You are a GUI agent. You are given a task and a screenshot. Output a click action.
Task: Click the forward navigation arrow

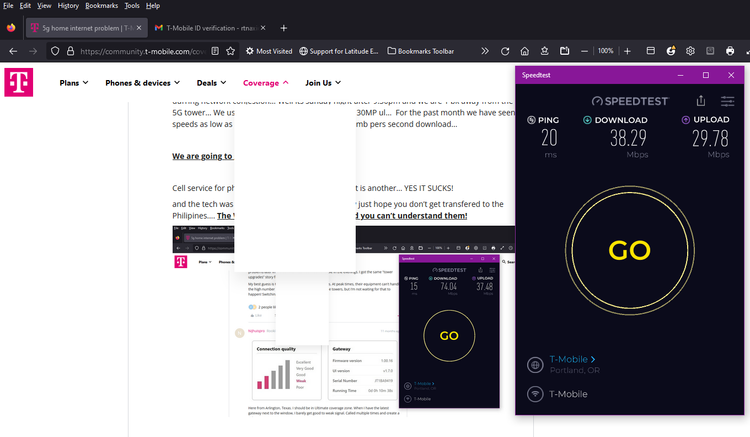pyautogui.click(x=33, y=51)
